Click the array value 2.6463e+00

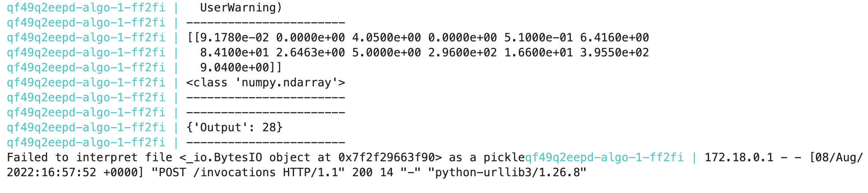(x=310, y=52)
